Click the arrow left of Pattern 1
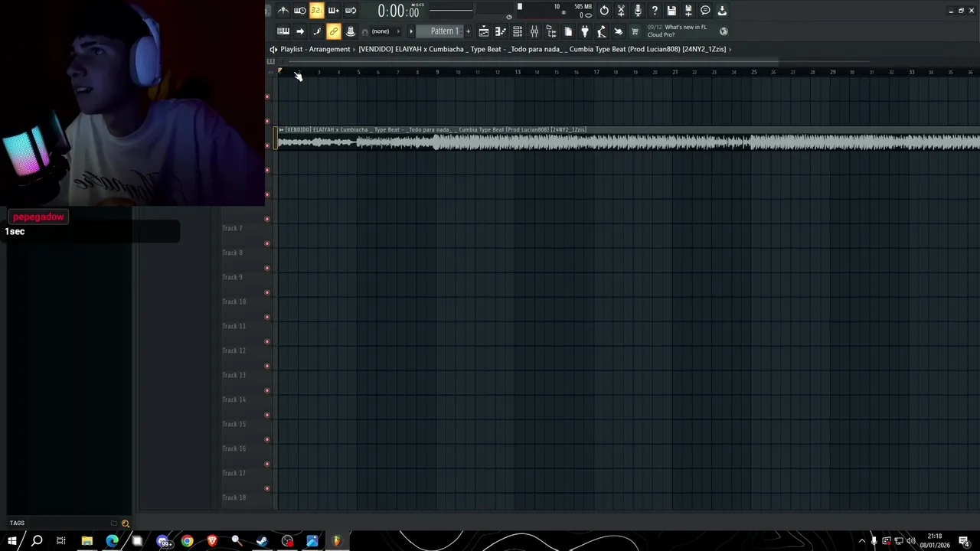The image size is (980, 551). 411,31
